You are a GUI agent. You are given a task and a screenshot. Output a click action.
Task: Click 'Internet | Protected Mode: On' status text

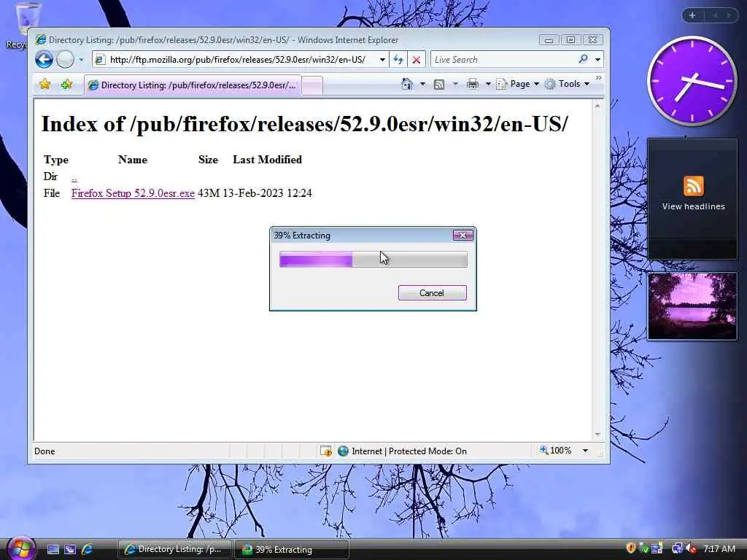click(409, 451)
